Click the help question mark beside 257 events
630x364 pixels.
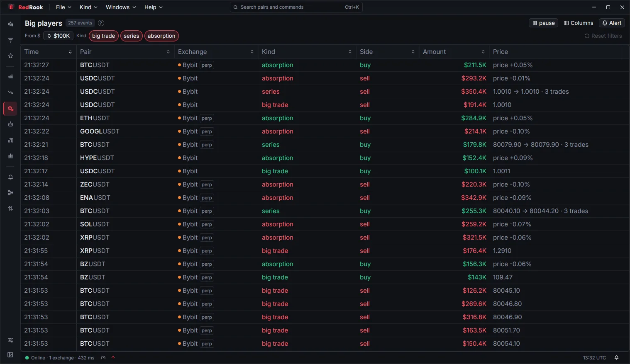point(101,23)
